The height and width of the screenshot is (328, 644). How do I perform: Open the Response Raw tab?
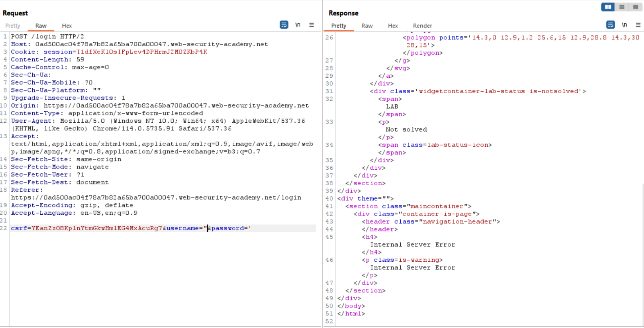point(367,26)
